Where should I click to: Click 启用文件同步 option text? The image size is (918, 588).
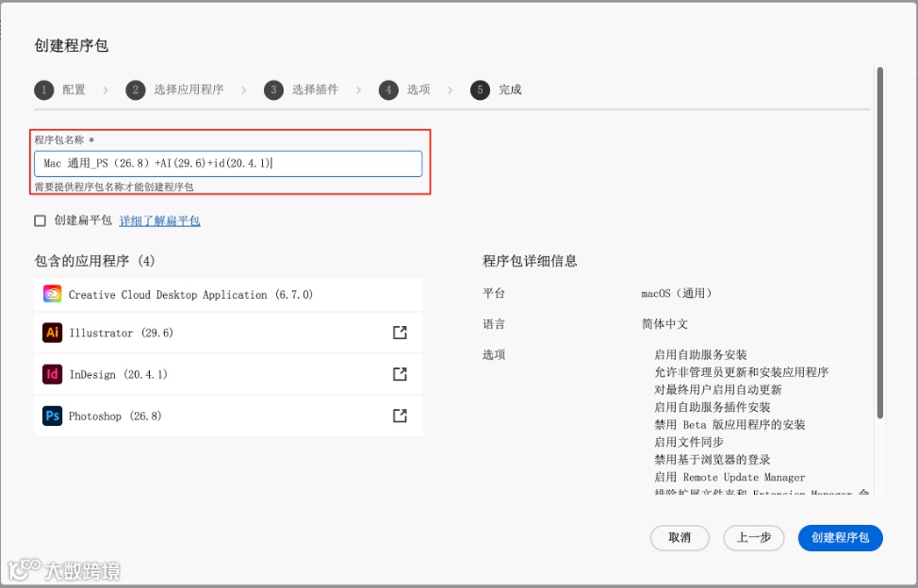(688, 442)
